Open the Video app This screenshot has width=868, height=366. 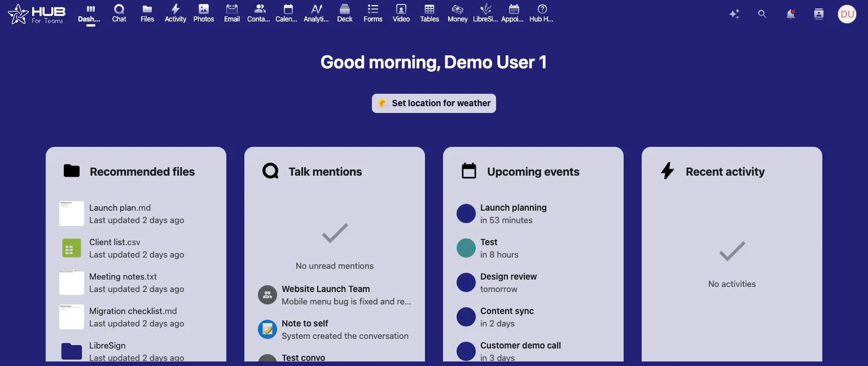pyautogui.click(x=401, y=14)
